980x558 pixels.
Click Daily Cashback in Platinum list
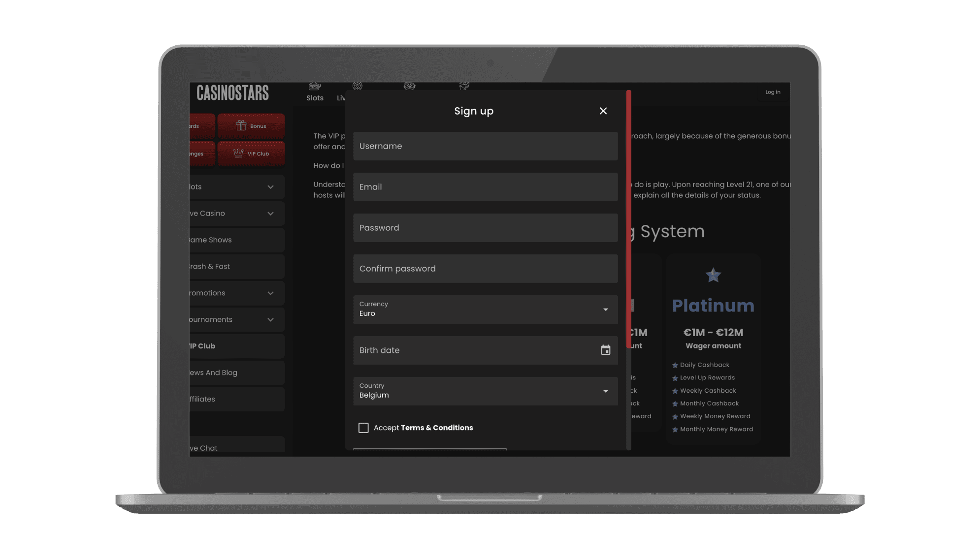705,365
